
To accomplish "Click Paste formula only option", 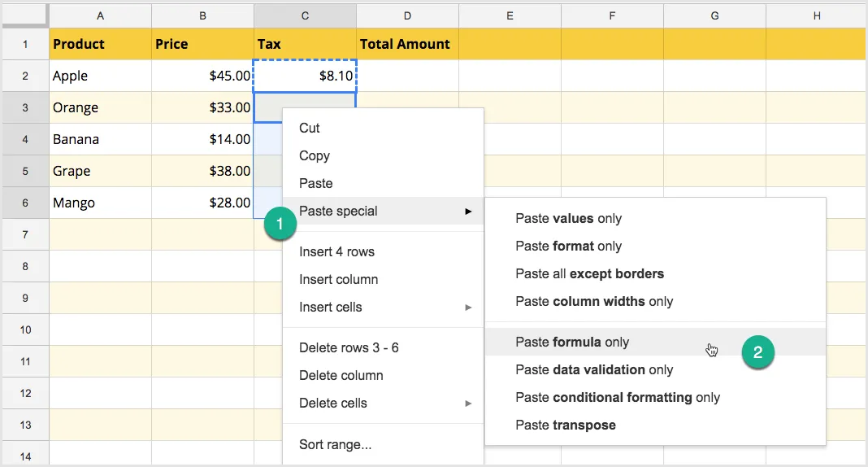I will coord(572,342).
